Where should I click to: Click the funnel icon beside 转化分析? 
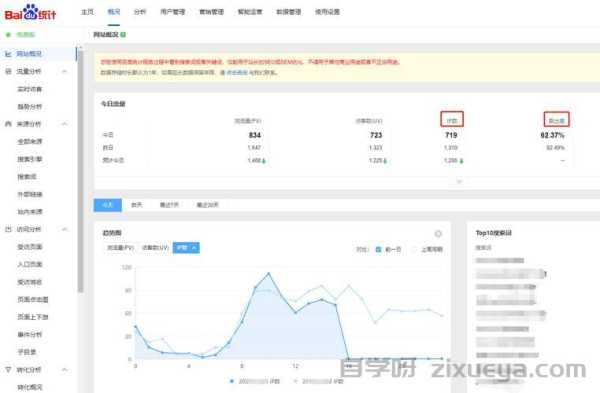tap(8, 370)
